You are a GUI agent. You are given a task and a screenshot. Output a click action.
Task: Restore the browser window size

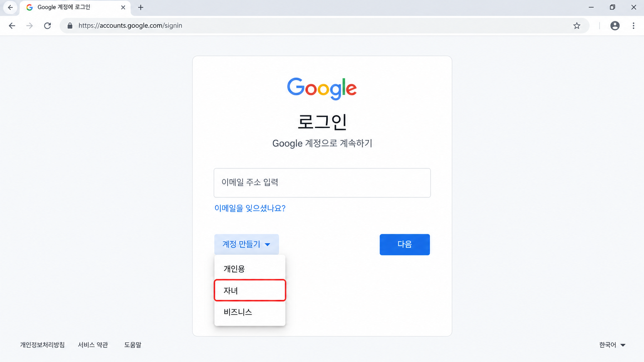[612, 7]
